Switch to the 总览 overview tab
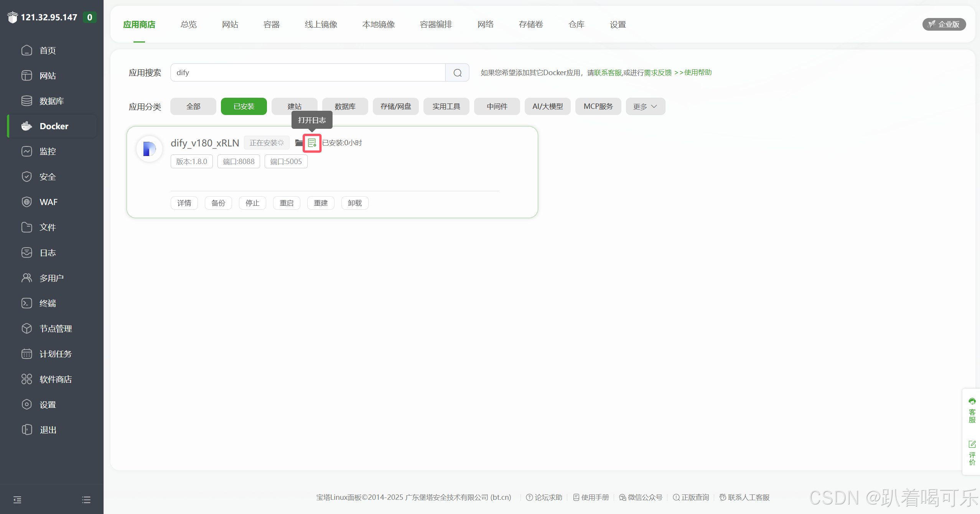Image resolution: width=980 pixels, height=514 pixels. 189,25
